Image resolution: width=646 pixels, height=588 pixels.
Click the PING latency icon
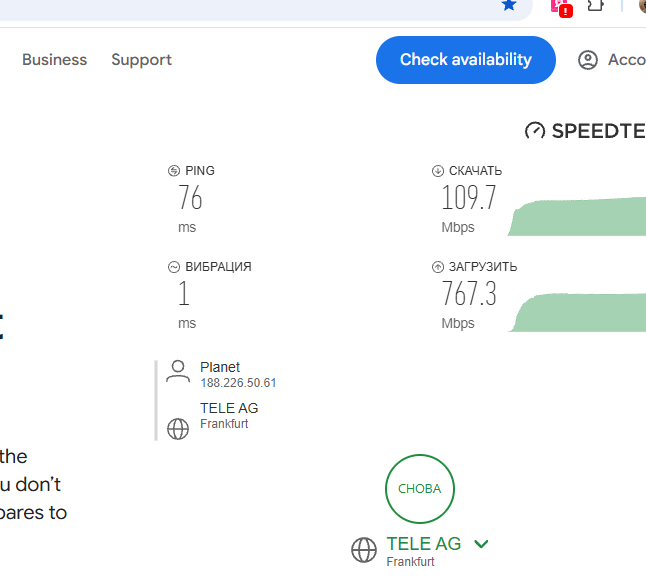[x=174, y=171]
